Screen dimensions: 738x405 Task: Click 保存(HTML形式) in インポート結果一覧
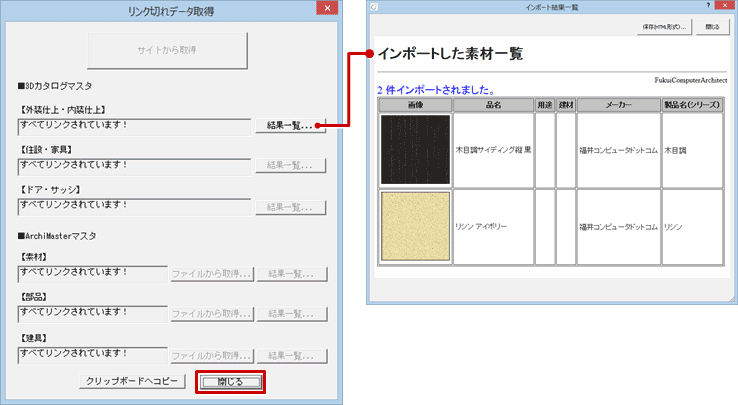click(x=665, y=27)
